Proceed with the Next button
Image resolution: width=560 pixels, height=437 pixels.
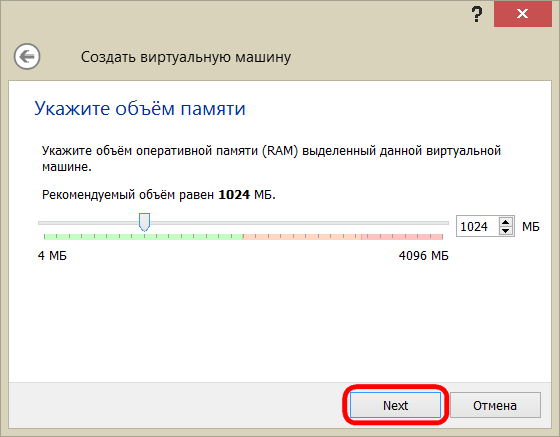(x=395, y=405)
